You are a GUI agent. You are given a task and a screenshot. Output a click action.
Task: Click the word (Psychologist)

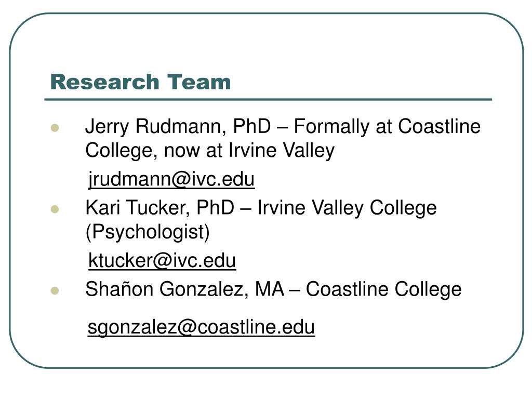pos(148,232)
